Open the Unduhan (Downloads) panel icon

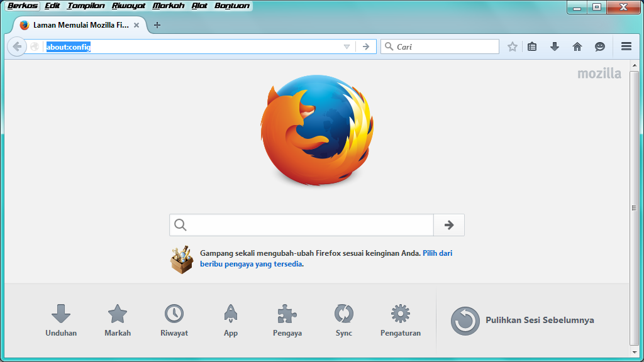click(61, 312)
